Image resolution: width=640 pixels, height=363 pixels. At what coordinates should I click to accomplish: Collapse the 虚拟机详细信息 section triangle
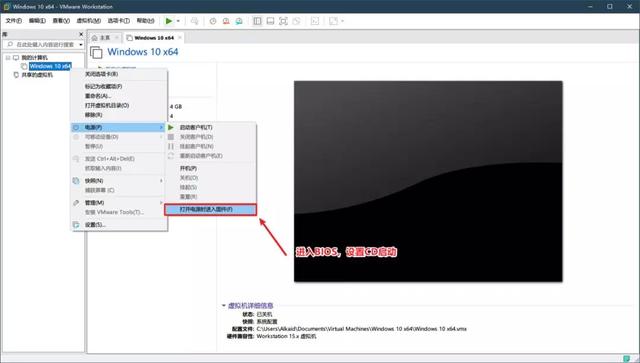coord(224,305)
